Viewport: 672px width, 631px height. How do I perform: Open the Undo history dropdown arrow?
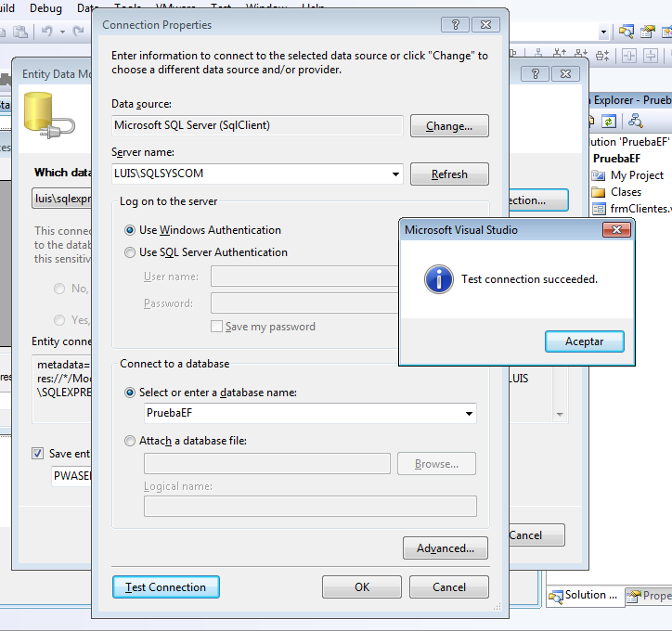pos(62,32)
